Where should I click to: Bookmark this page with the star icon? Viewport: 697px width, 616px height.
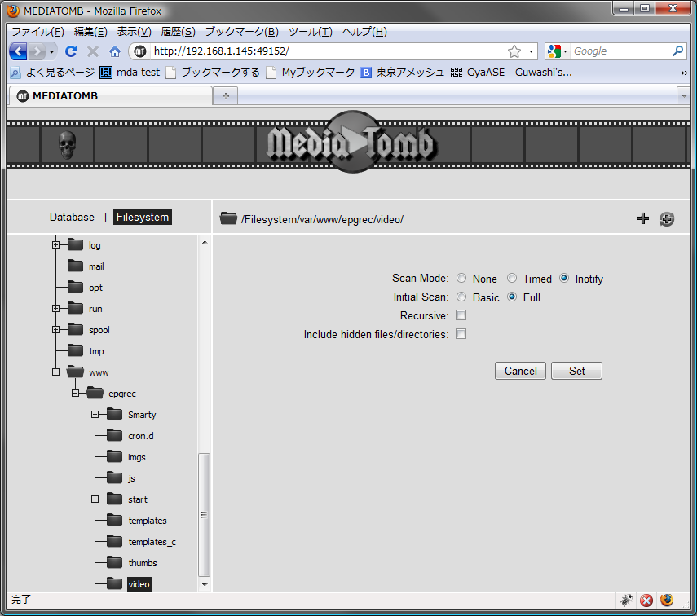pos(514,51)
